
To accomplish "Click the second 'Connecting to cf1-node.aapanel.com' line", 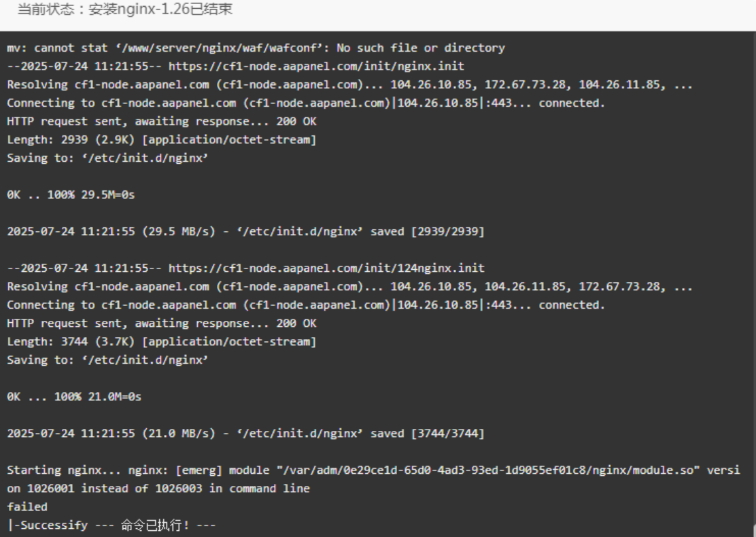I will (x=306, y=305).
